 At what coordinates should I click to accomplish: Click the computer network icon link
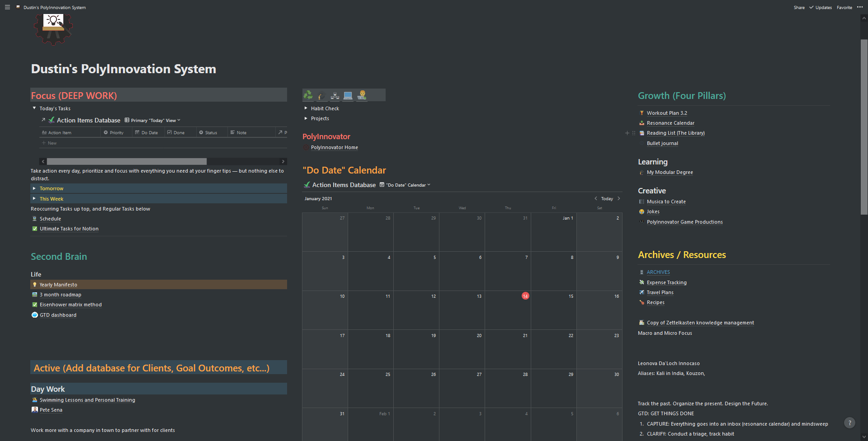(335, 95)
